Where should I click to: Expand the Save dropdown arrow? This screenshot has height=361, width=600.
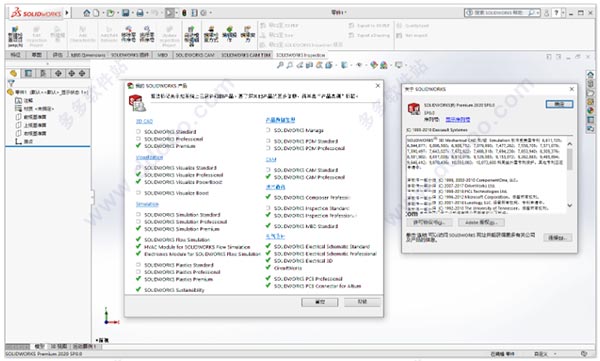click(132, 13)
